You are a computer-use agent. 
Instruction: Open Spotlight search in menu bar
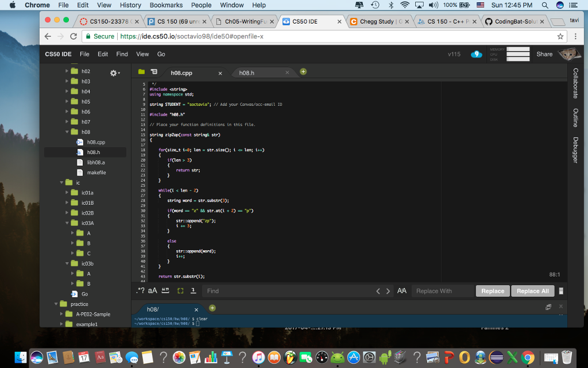[x=545, y=5]
